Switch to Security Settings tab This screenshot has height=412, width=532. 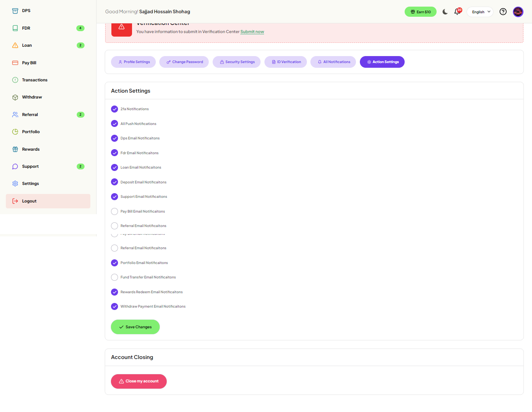pos(236,62)
